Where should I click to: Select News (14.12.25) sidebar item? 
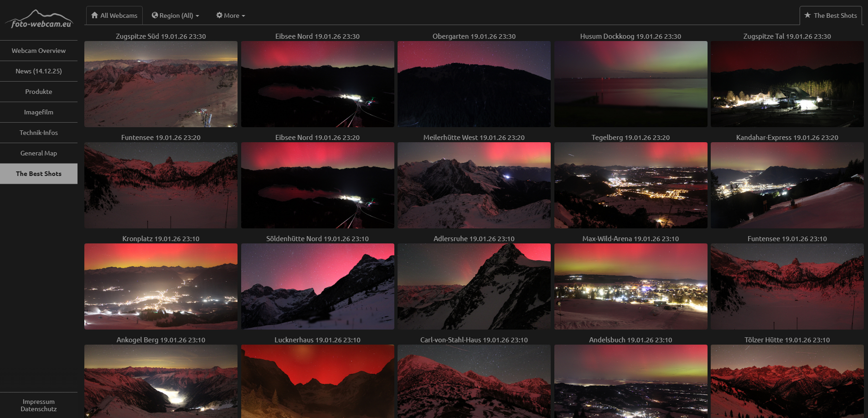(39, 71)
